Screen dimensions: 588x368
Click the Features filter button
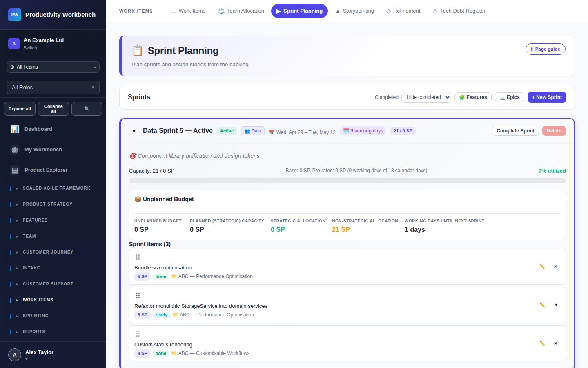pos(473,97)
